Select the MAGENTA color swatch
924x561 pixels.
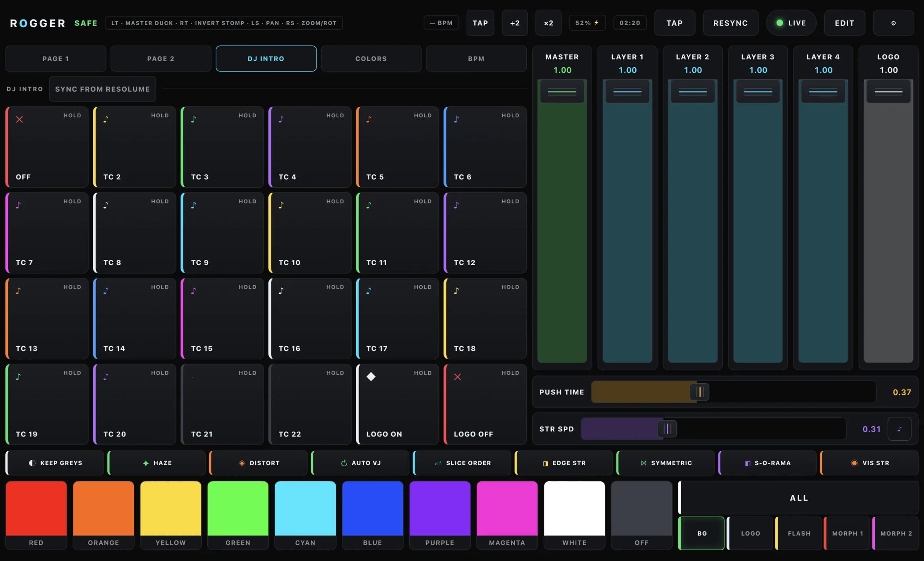507,515
